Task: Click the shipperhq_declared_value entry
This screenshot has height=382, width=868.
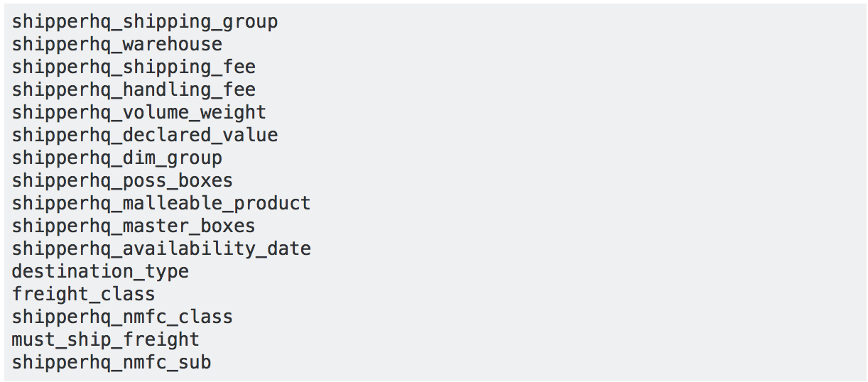Action: (145, 136)
